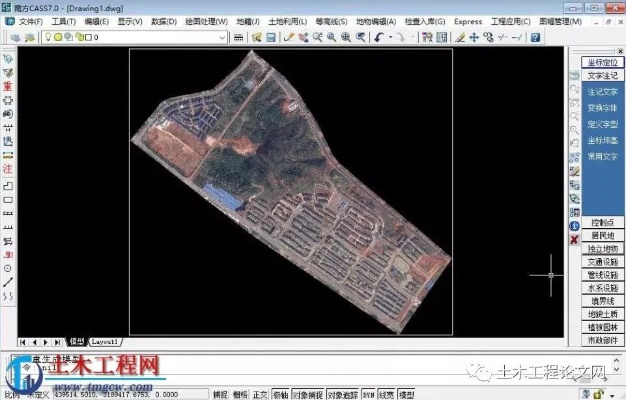Click the 变换字体 button
The image size is (626, 400).
602,107
